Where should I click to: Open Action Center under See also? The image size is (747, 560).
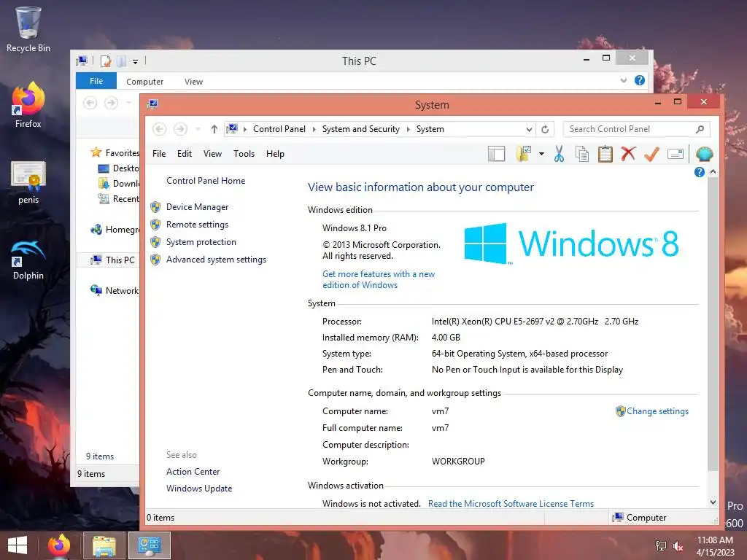click(193, 472)
